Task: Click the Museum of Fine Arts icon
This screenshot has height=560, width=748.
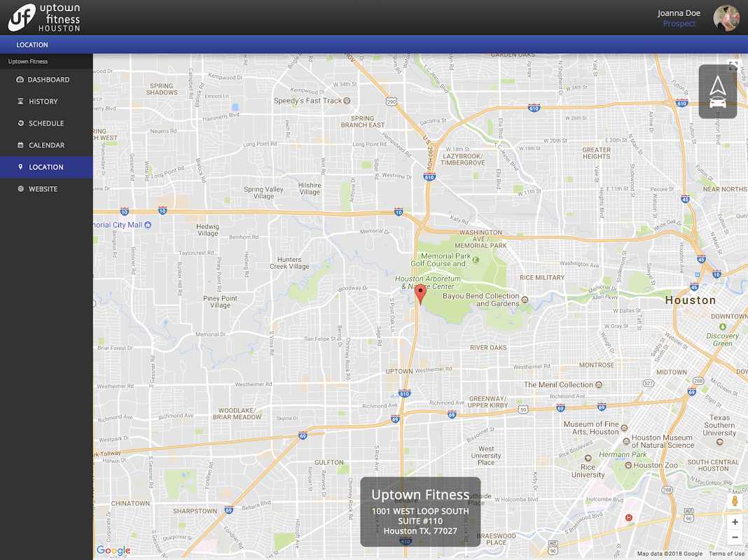Action: [624, 428]
